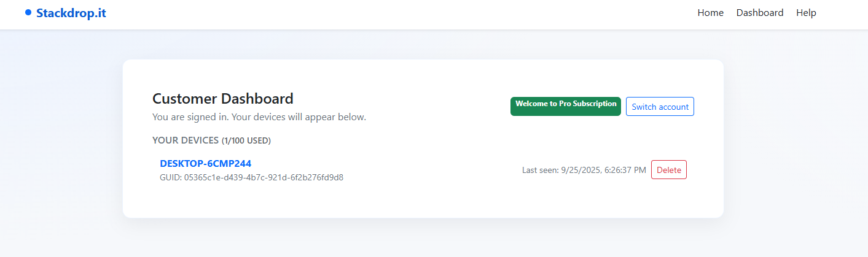Screen dimensions: 868x257
Task: Click the Welcome to Pro Subscription badge
Action: pos(565,105)
